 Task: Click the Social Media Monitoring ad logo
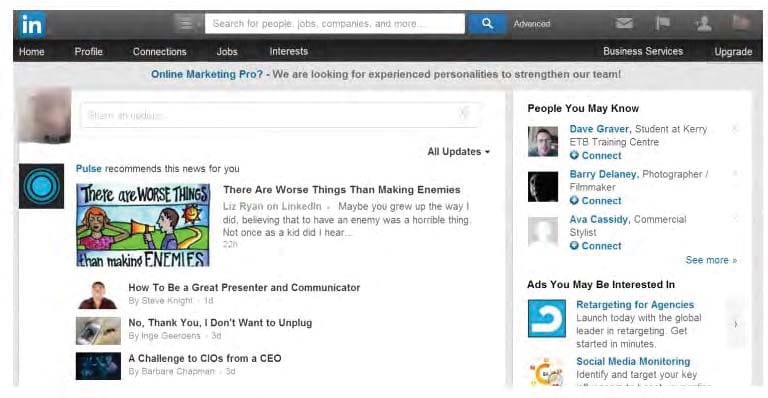click(x=547, y=373)
